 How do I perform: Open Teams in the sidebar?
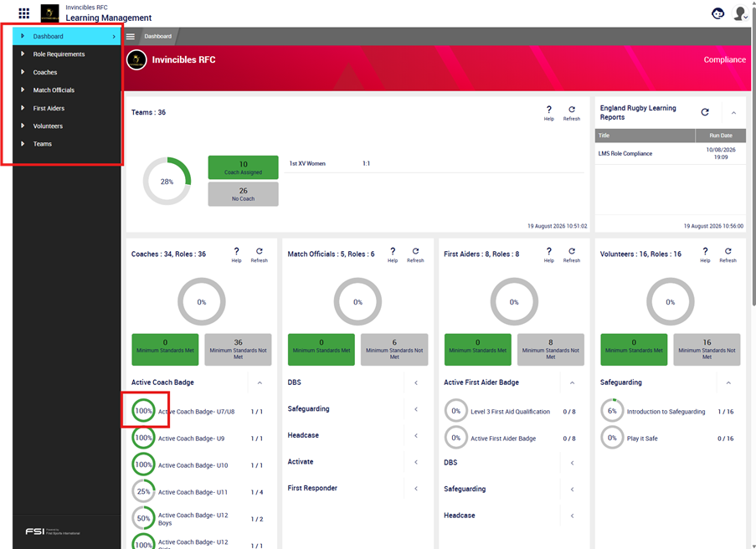(x=66, y=144)
